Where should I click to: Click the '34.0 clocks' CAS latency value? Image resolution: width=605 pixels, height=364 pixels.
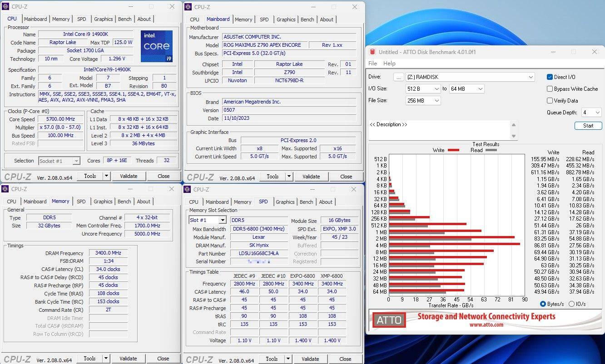click(x=108, y=269)
